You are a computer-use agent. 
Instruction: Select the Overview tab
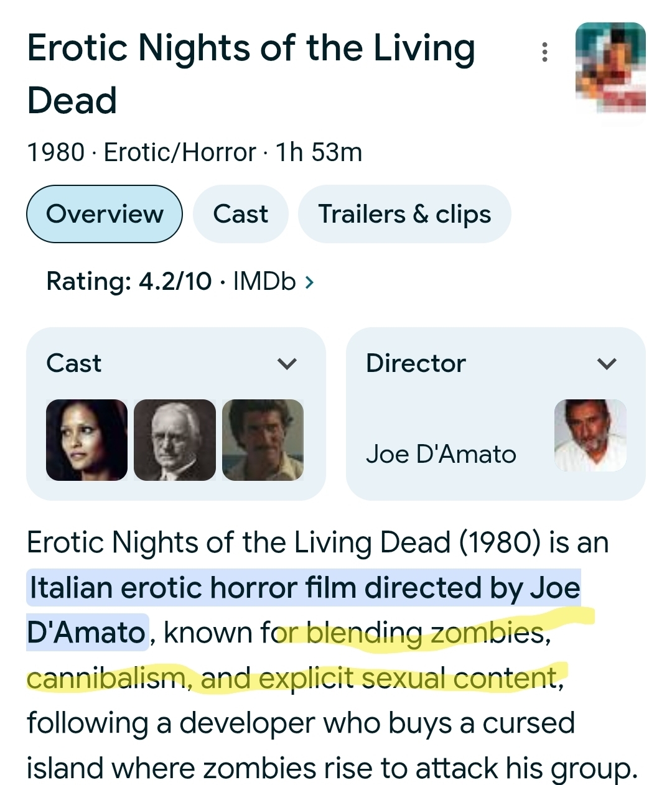coord(105,214)
